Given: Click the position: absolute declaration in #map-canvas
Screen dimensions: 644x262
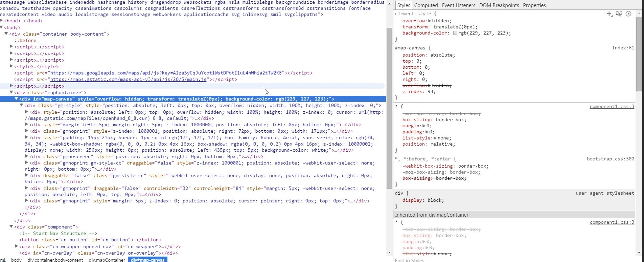Looking at the screenshot, I should coord(429,55).
